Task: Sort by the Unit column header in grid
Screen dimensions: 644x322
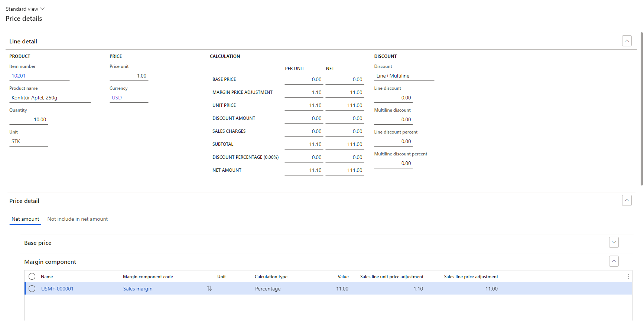Action: pos(221,277)
